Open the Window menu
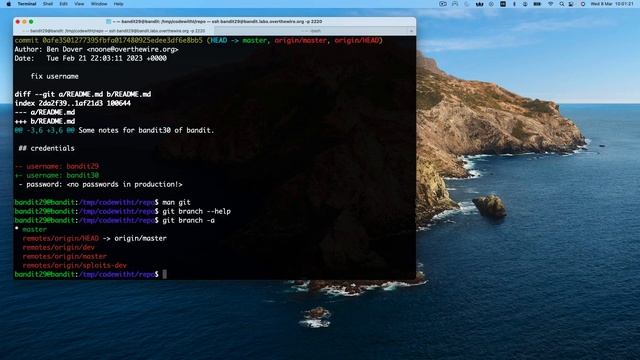Image resolution: width=640 pixels, height=360 pixels. pyautogui.click(x=99, y=4)
